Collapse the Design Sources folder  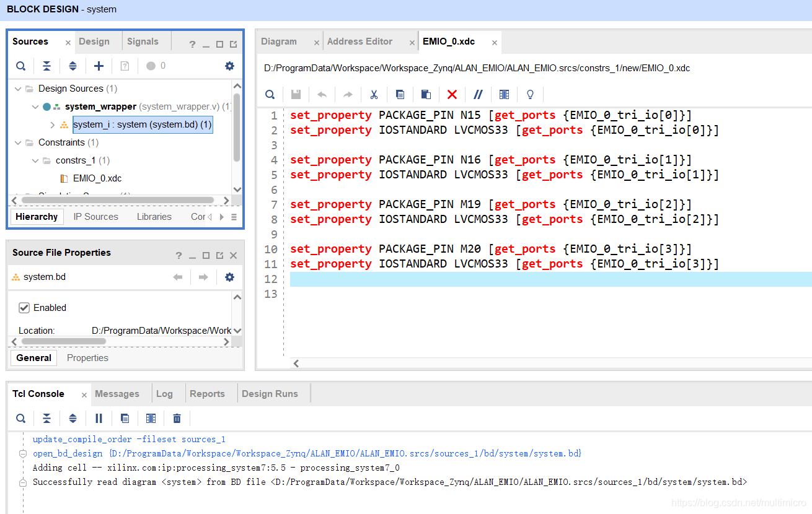point(18,89)
